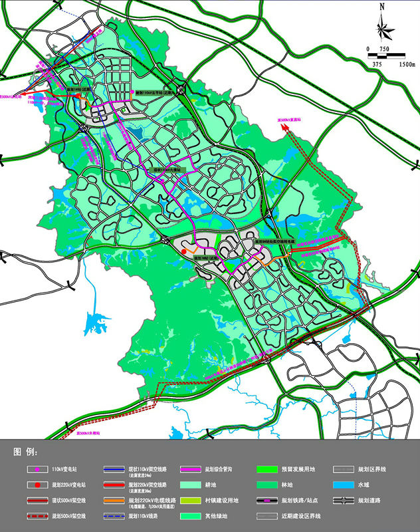The width and height of the screenshot is (420, 532).
Task: Click the 规划220kV变电站 red dot symbol
Action: coord(38,485)
